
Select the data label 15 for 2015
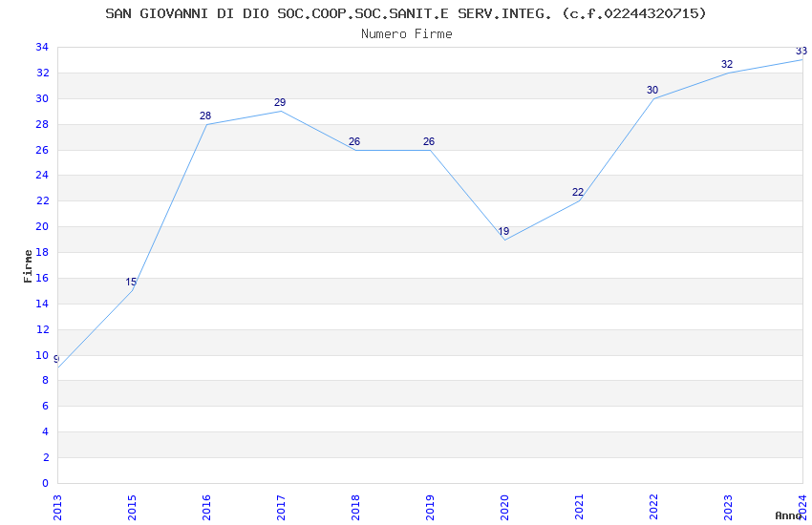[131, 282]
